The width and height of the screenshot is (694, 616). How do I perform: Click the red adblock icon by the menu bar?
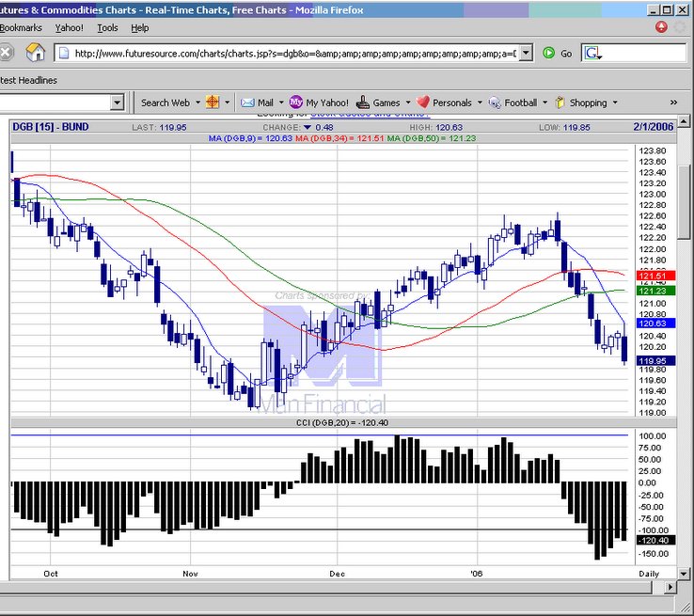pyautogui.click(x=661, y=27)
